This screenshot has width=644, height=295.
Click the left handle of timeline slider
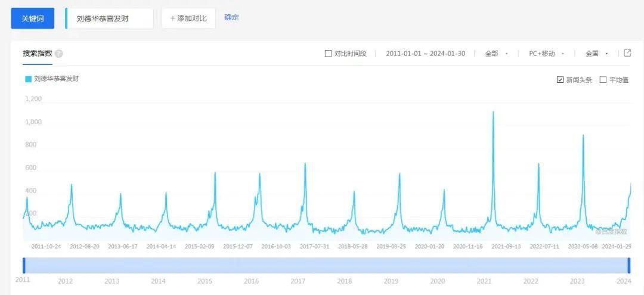point(24,265)
